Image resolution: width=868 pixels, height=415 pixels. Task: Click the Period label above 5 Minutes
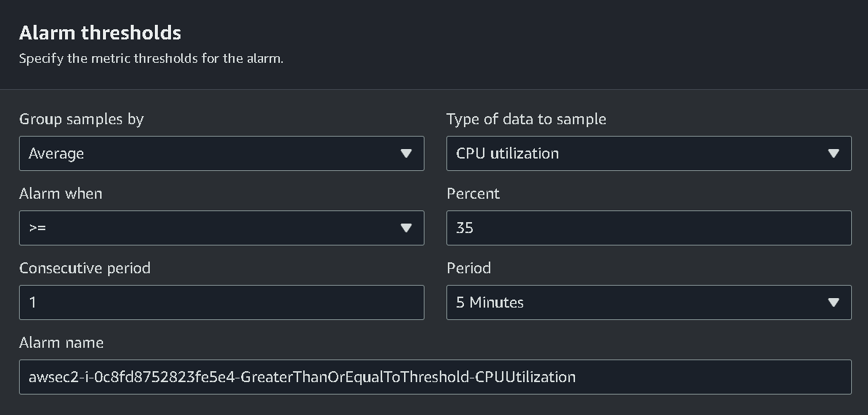coord(468,268)
